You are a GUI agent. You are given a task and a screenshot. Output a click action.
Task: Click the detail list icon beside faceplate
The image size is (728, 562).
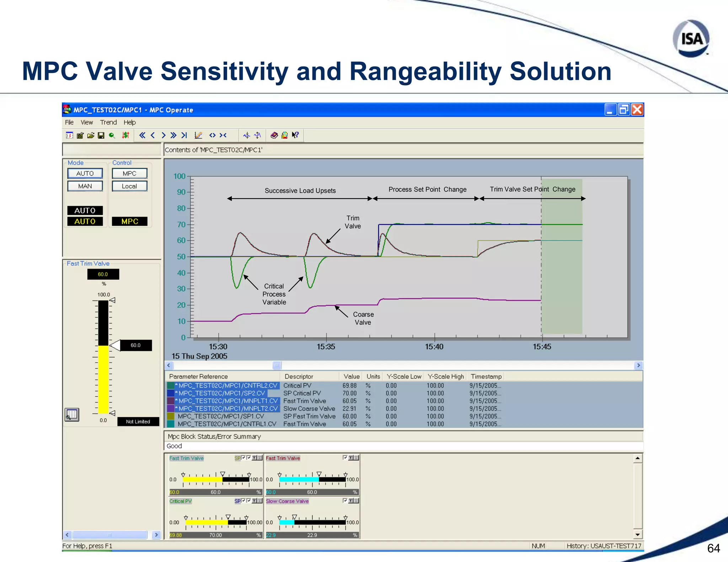pyautogui.click(x=72, y=414)
